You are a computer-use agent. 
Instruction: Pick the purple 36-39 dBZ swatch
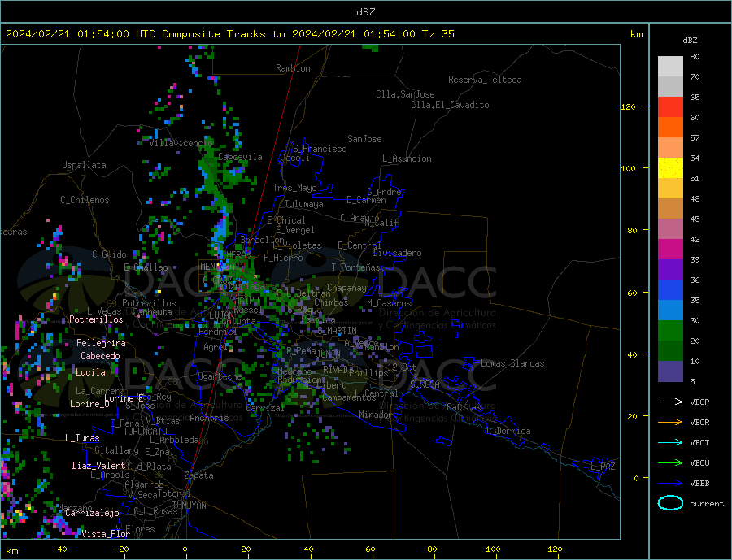pos(670,270)
